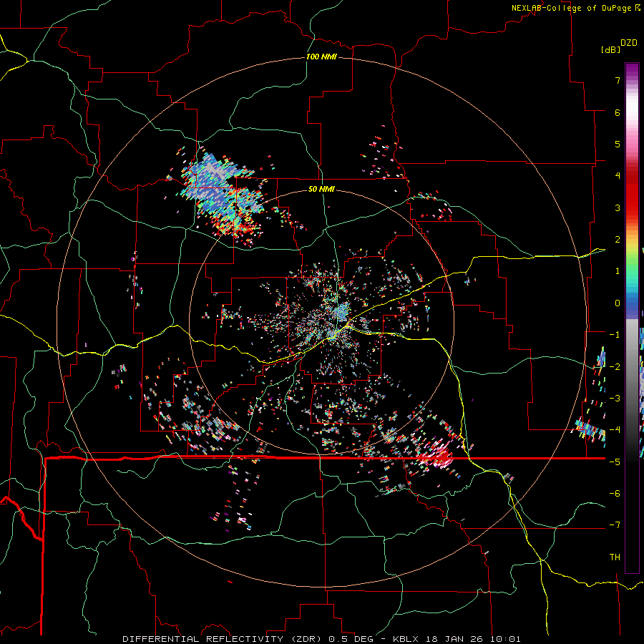Viewport: 644px width, 644px height.
Task: Pick the red segment of ZDR color bar
Action: [632, 193]
